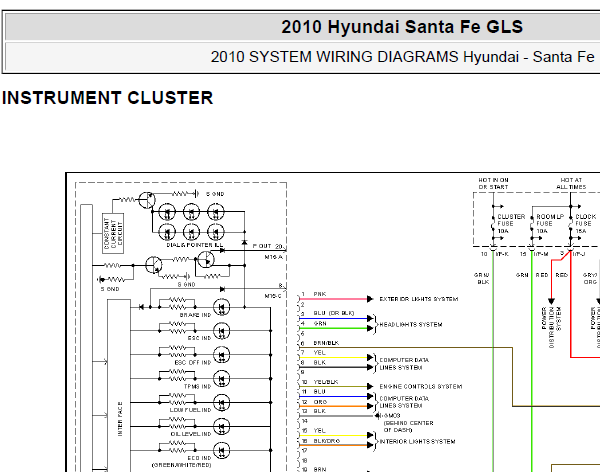The width and height of the screenshot is (600, 472).
Task: Click the 'HEADLIGHTS SYSTEM' reference
Action: pyautogui.click(x=411, y=325)
